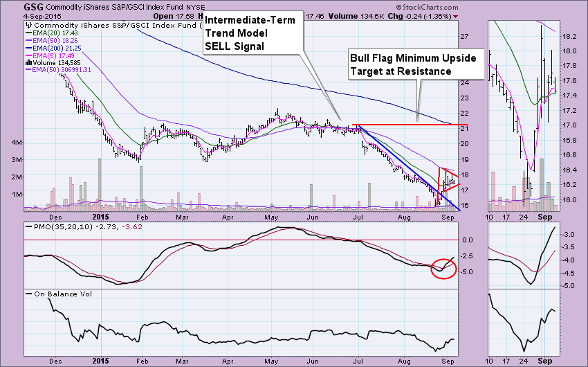This screenshot has width=588, height=367.
Task: Select the EMA(20) 17.43 legend entry
Action: point(52,33)
